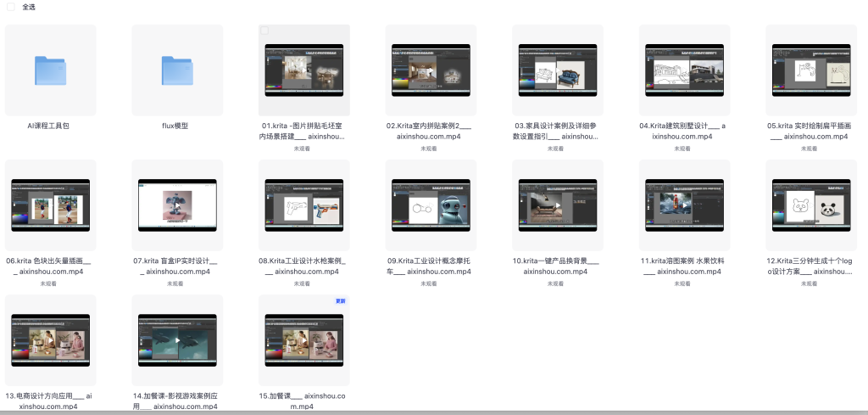Viewport: 868px width, 415px height.
Task: Play the 11.krita溶图案例 水果饮料 thumbnail
Action: [x=684, y=205]
